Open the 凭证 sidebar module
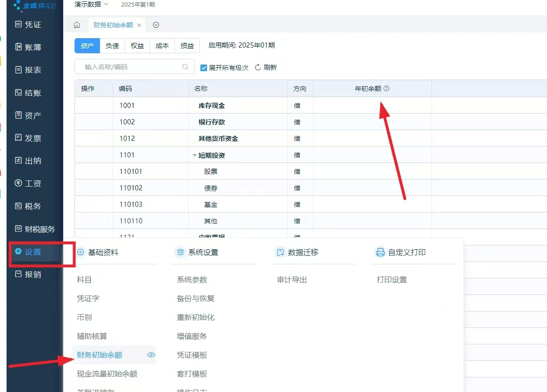The image size is (547, 392). click(x=28, y=24)
